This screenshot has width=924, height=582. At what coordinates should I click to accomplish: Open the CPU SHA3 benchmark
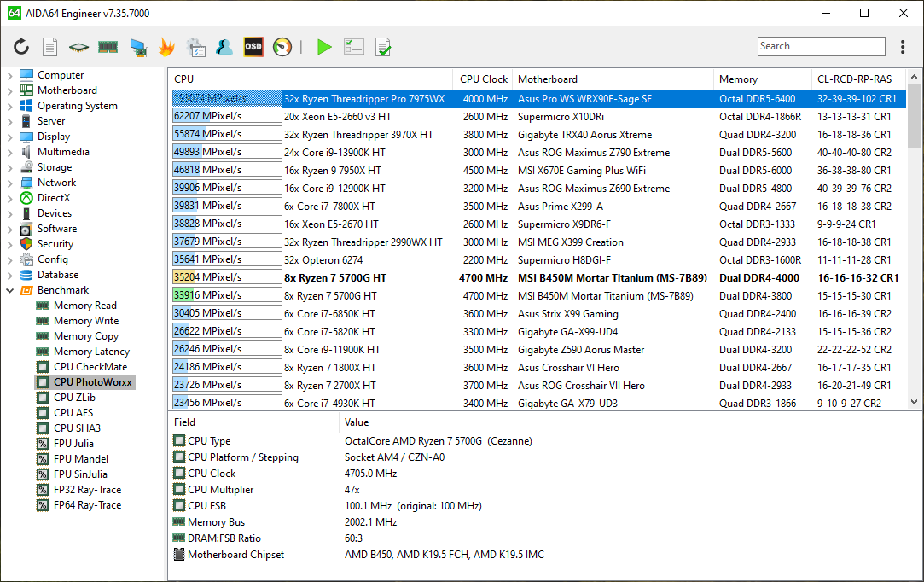pos(77,428)
